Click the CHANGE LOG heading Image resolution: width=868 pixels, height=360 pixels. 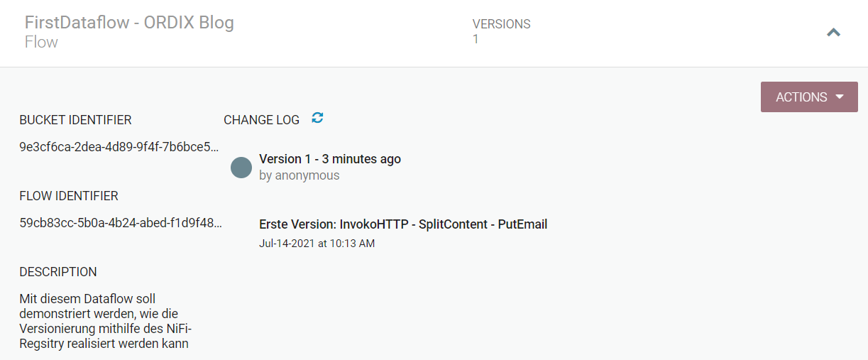coord(261,120)
